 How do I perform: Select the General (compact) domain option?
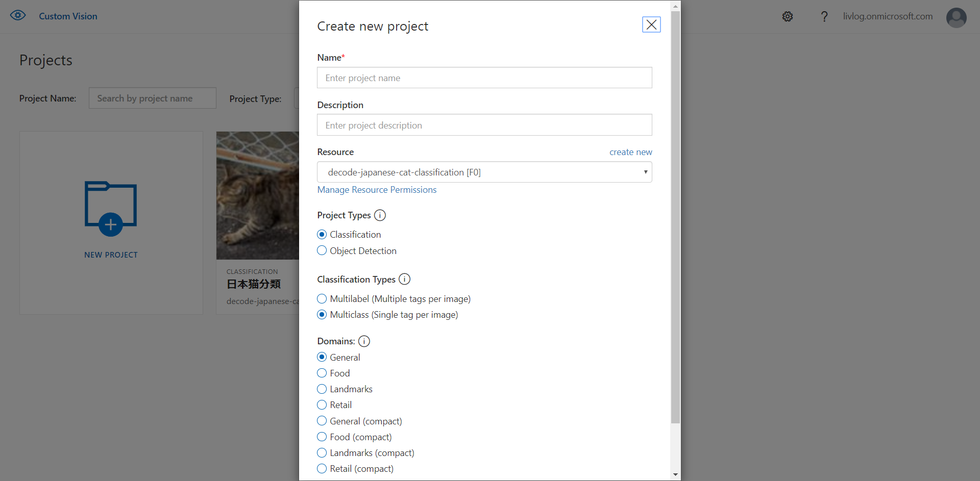pyautogui.click(x=322, y=421)
